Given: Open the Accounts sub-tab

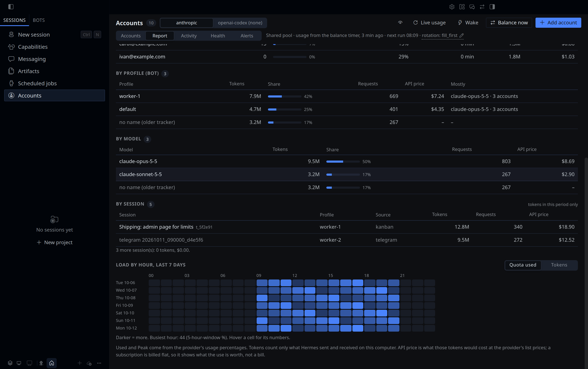Looking at the screenshot, I should point(131,36).
